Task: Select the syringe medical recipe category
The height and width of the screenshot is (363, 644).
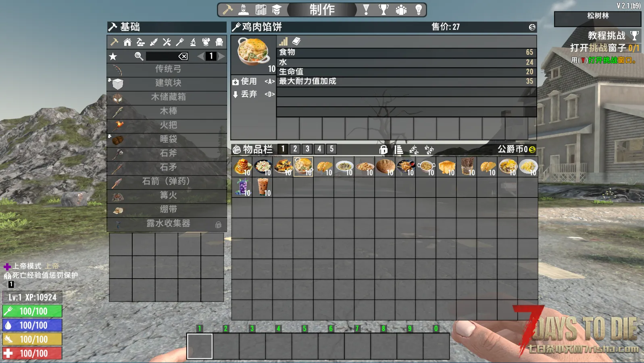Action: (x=154, y=42)
